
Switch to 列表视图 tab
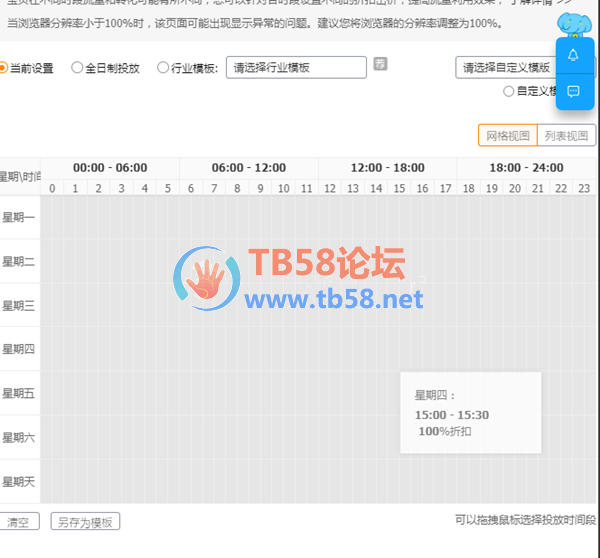[566, 136]
